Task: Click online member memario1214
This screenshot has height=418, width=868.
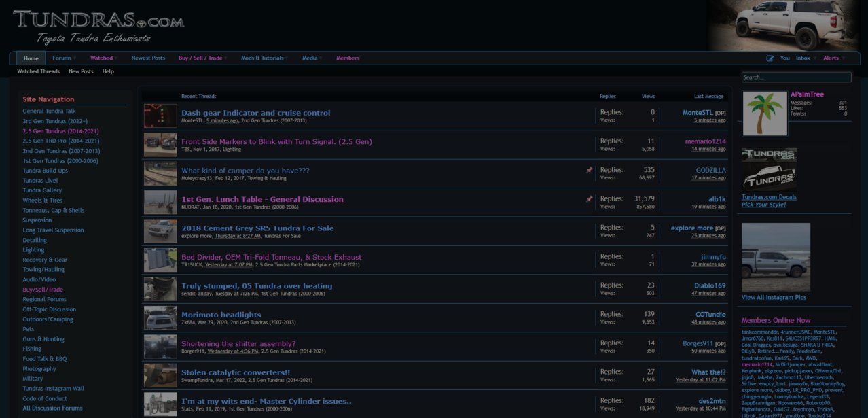Action: (x=757, y=365)
